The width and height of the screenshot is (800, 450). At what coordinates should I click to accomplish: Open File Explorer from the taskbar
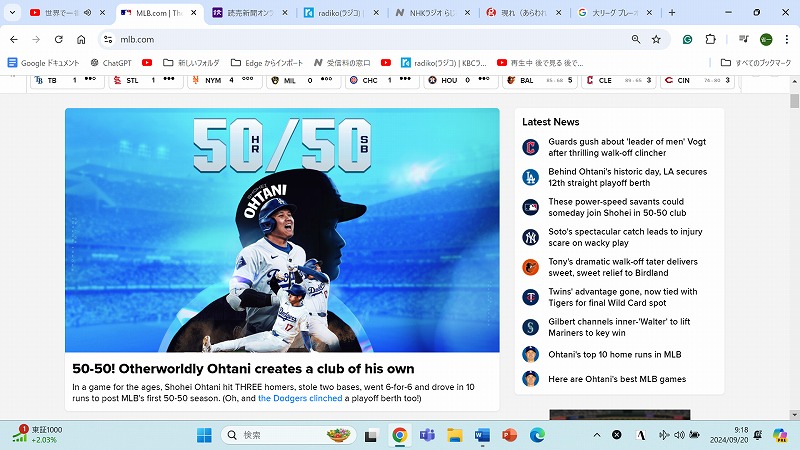click(455, 435)
